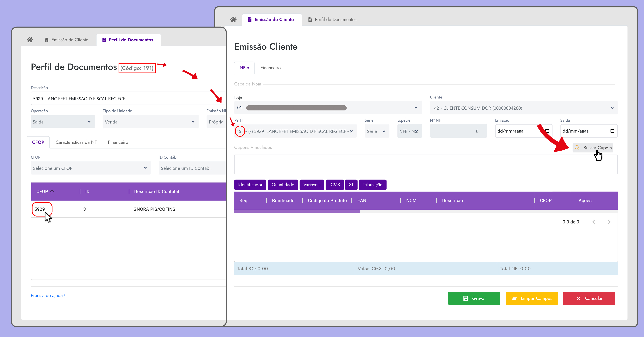The width and height of the screenshot is (644, 337).
Task: Click the home icon in Perfil de Documentos window
Action: 30,40
